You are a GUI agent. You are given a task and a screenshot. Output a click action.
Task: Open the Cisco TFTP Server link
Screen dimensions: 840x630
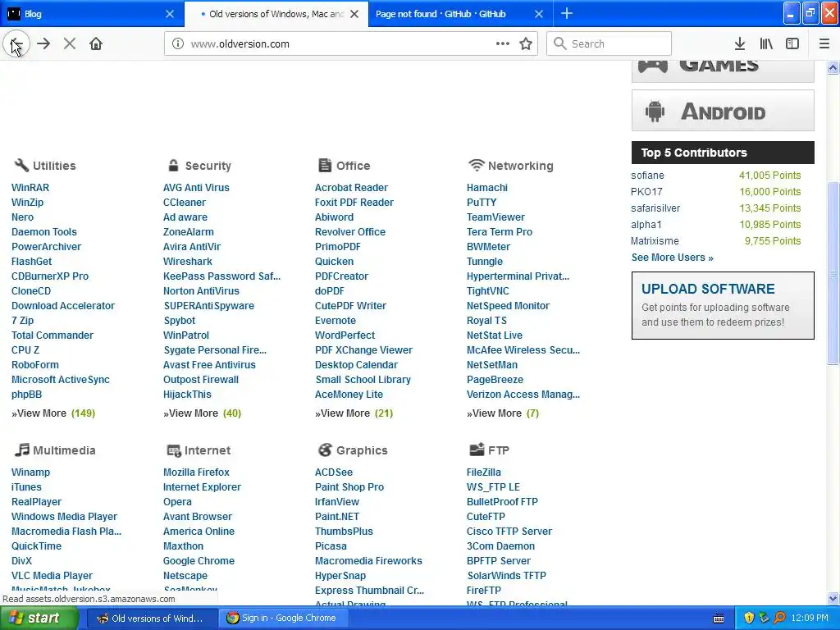[x=509, y=532]
